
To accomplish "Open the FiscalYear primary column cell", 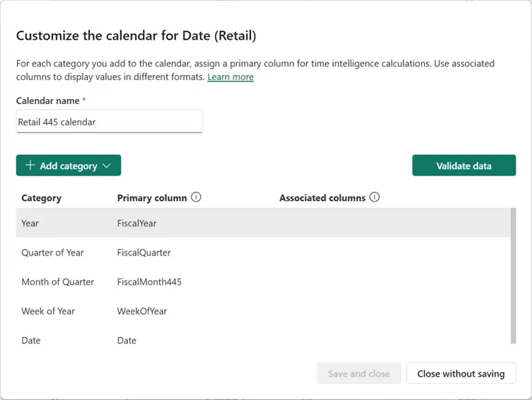I will tap(137, 223).
